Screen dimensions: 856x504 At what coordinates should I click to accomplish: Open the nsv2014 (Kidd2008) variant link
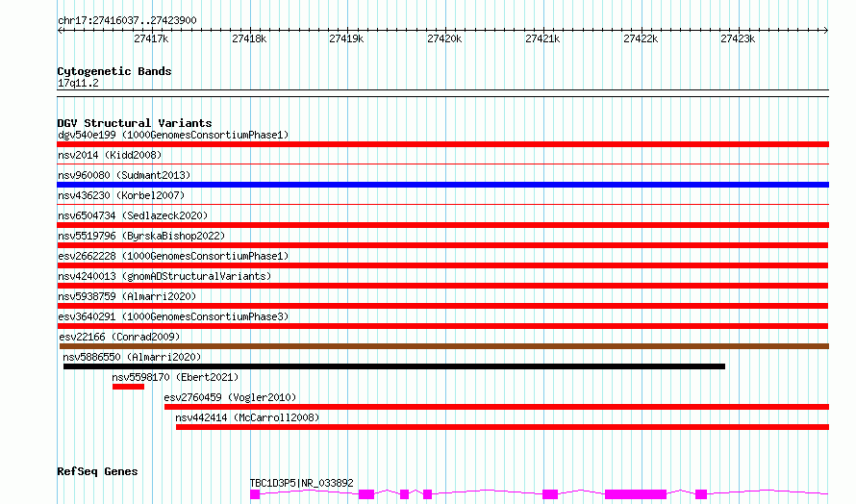coord(110,155)
